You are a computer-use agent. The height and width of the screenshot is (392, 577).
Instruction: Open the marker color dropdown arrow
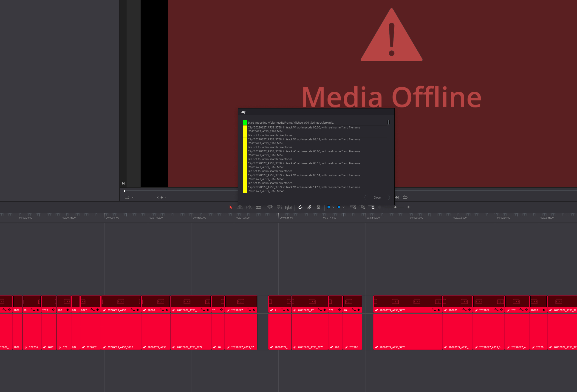coord(344,207)
